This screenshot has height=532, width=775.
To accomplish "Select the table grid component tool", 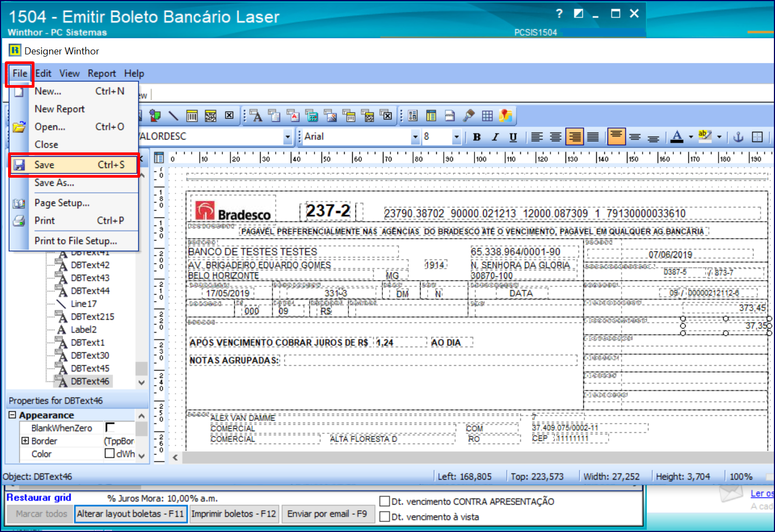I will point(487,115).
